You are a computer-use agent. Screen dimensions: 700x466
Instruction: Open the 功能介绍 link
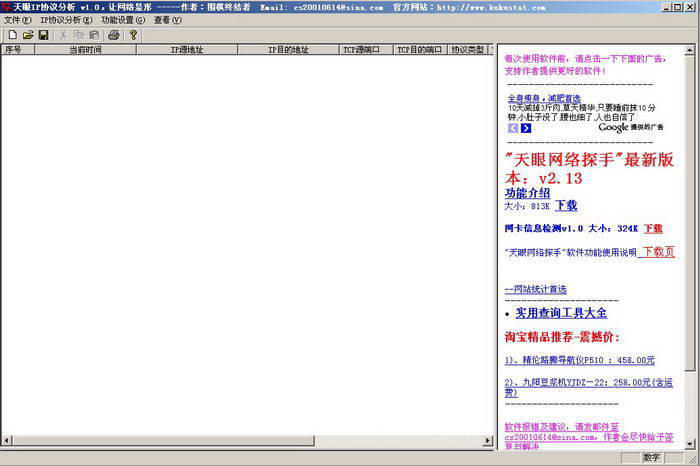[527, 193]
